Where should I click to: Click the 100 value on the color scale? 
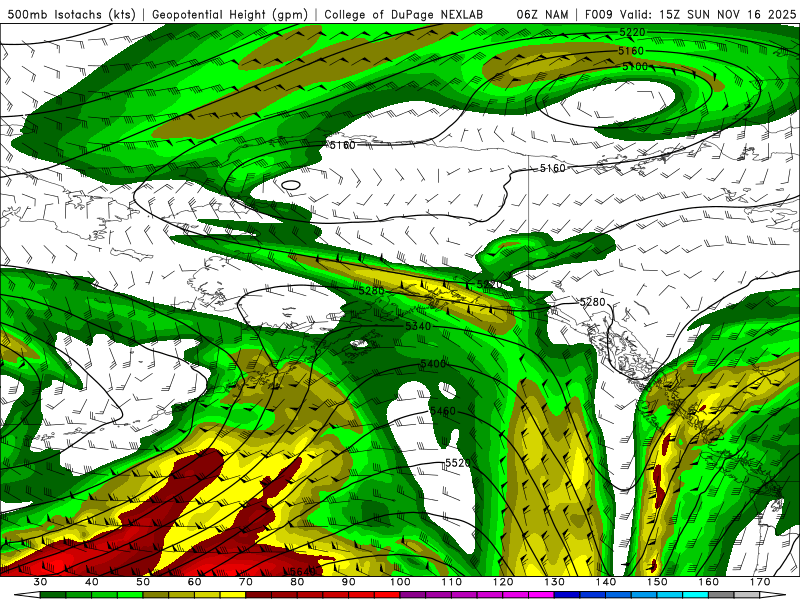[401, 582]
